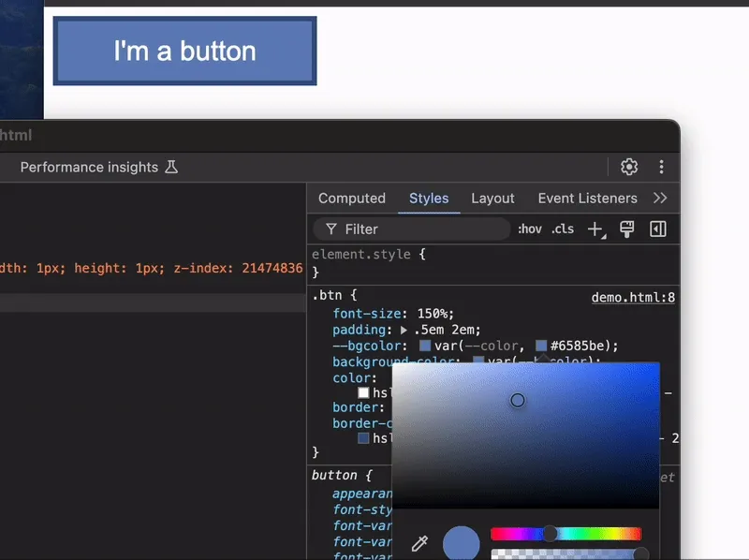
Task: Click the white color swatch under color
Action: pos(363,392)
